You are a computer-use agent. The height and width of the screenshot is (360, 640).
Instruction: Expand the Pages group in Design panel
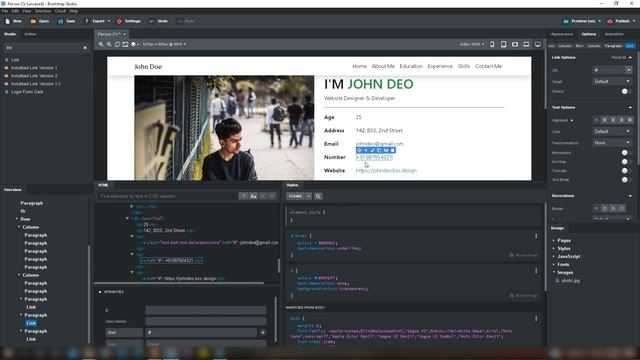(554, 241)
